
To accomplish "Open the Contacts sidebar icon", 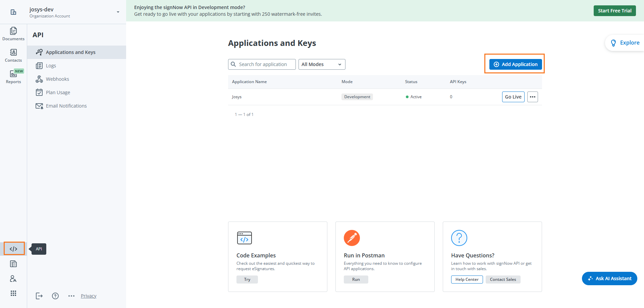I will coord(13,55).
